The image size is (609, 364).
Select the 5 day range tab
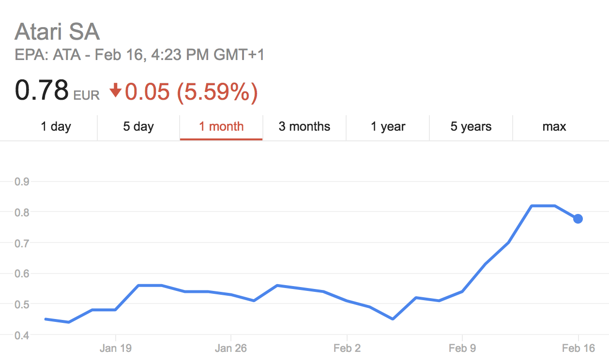[138, 127]
